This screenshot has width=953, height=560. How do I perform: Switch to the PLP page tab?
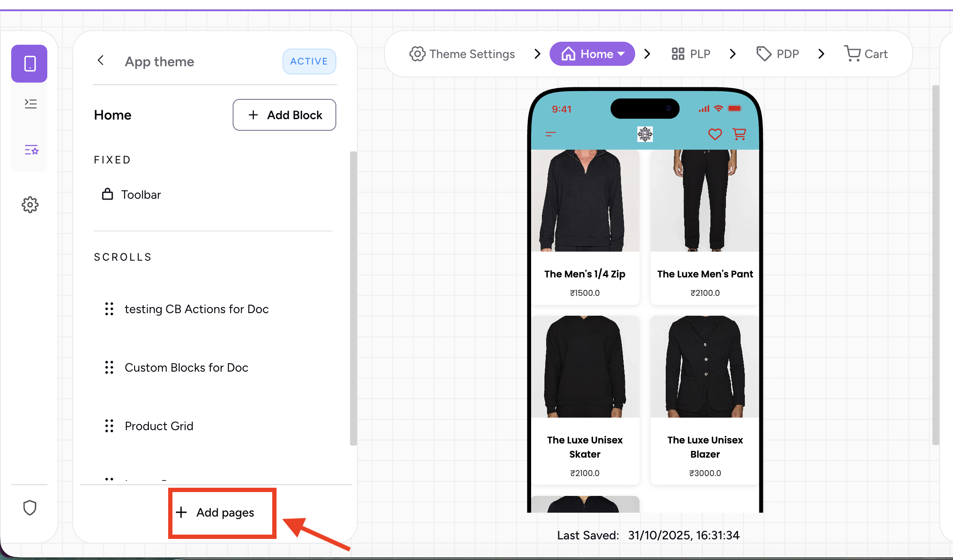click(x=691, y=54)
